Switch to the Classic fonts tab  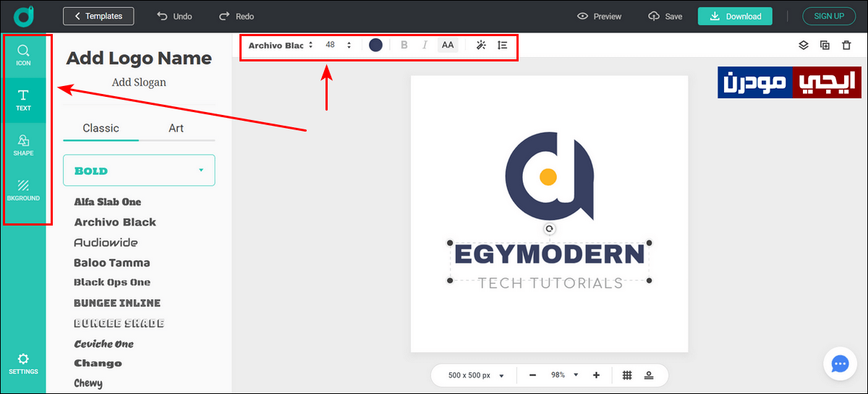pyautogui.click(x=101, y=128)
